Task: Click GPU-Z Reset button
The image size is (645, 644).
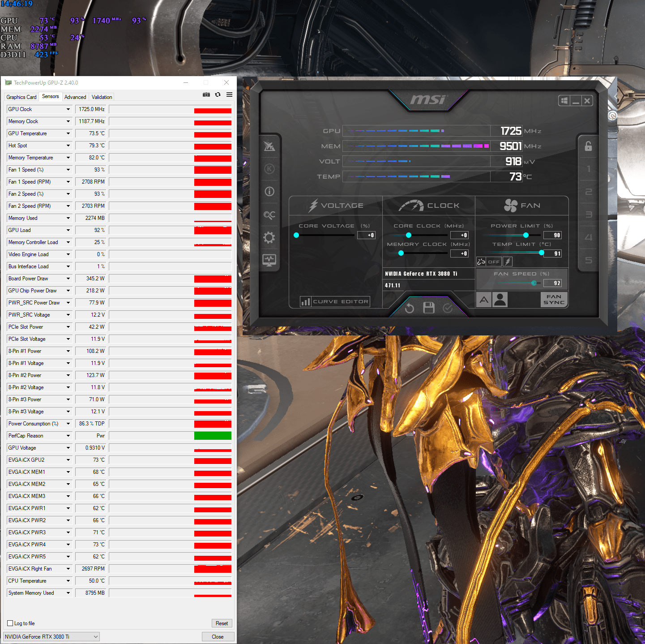Action: point(222,623)
